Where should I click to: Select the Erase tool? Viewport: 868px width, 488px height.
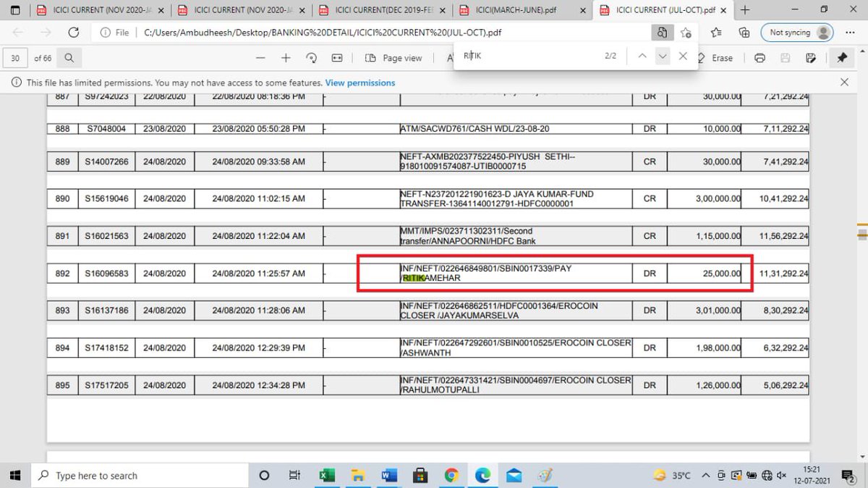(x=716, y=58)
